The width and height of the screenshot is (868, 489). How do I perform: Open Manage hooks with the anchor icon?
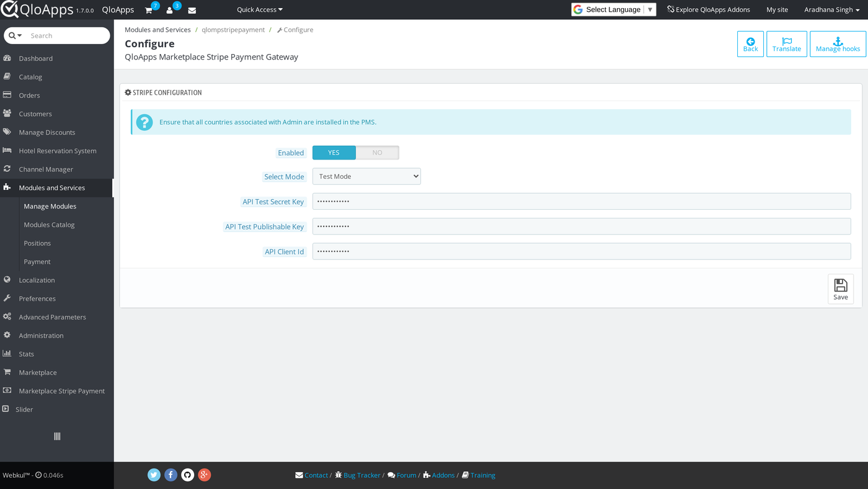(838, 44)
